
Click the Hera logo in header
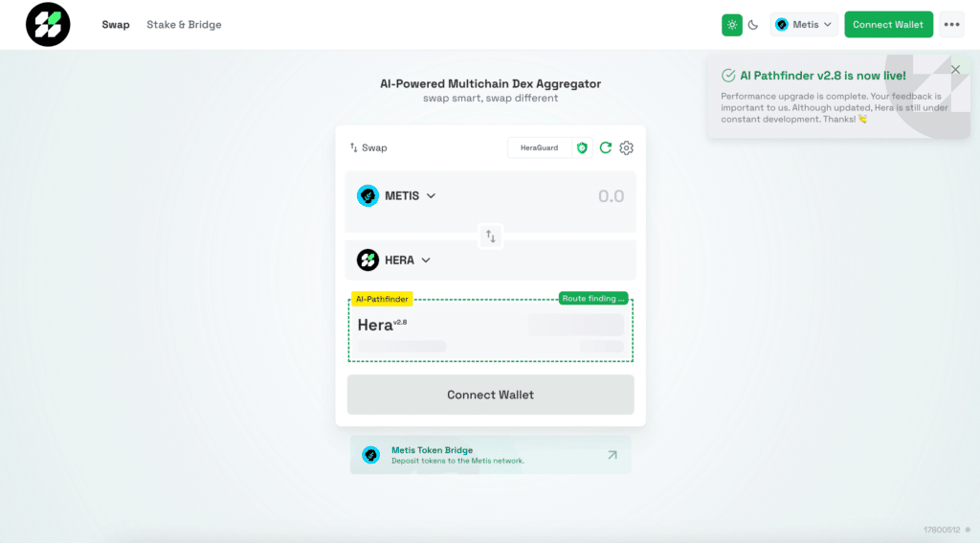point(48,24)
